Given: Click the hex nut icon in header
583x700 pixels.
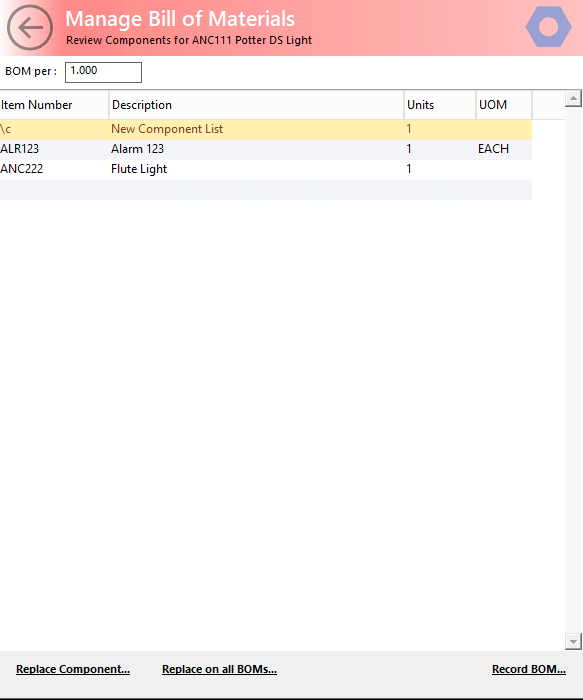Looking at the screenshot, I should (548, 27).
